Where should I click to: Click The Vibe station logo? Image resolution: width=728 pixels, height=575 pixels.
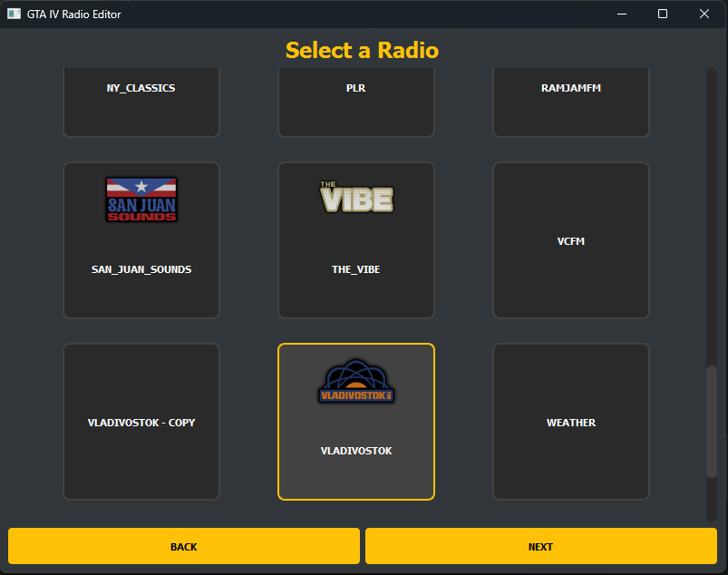click(356, 197)
